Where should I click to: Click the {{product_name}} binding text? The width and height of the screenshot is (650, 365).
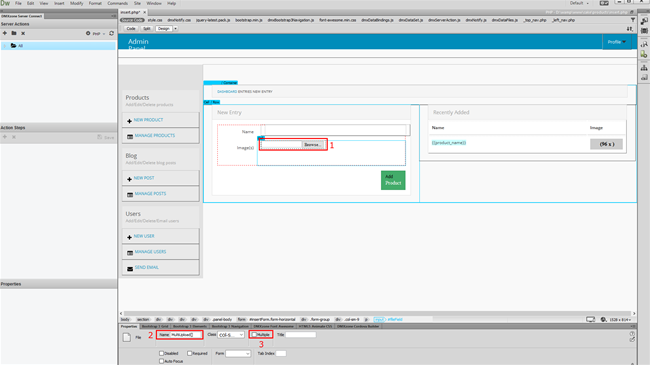[x=449, y=143]
